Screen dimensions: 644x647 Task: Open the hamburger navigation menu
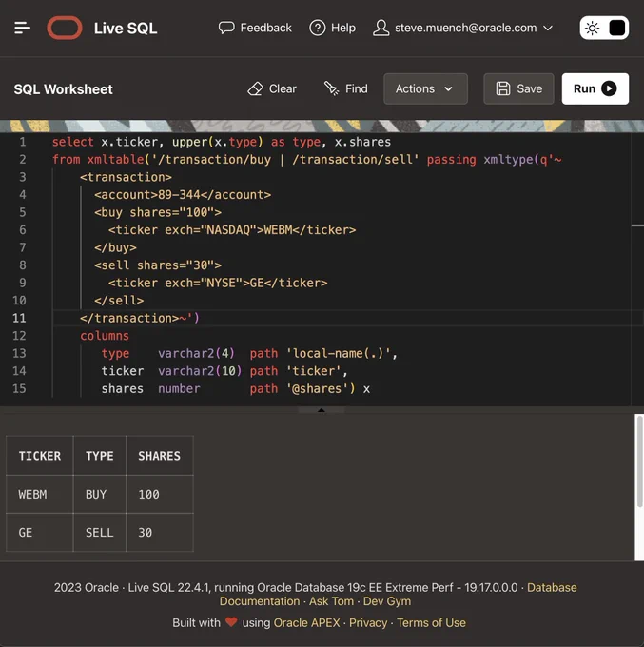click(x=22, y=28)
